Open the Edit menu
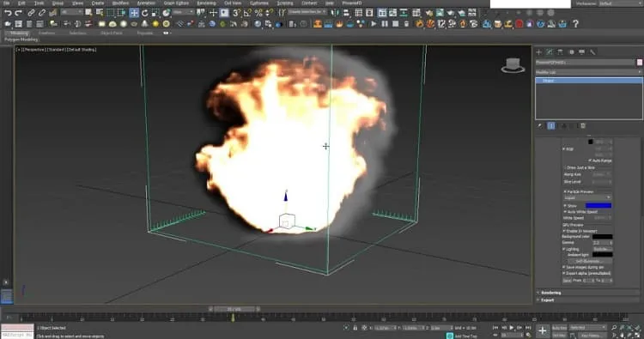The image size is (644, 339). click(x=21, y=3)
